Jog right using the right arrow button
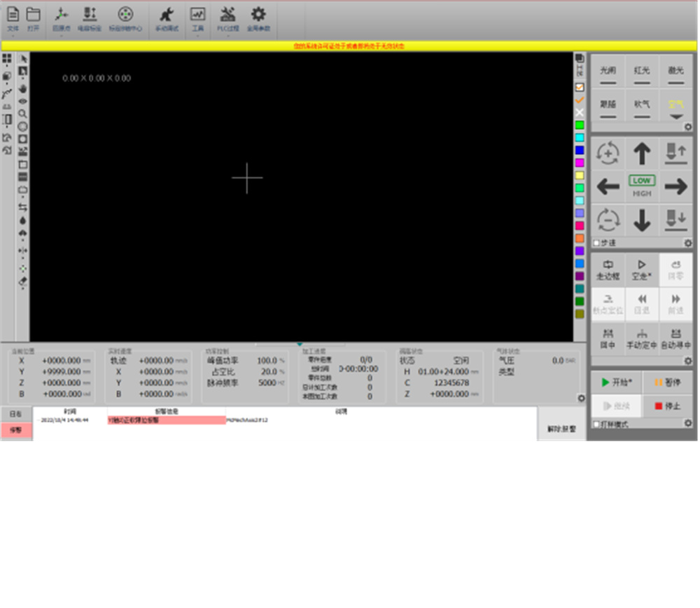The height and width of the screenshot is (608, 700). click(x=675, y=186)
